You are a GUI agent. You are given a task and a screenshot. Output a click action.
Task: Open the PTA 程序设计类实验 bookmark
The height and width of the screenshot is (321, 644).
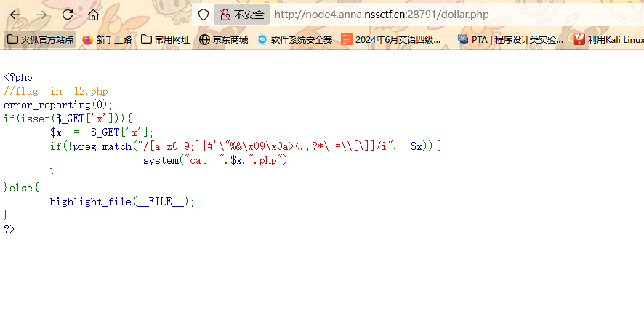pyautogui.click(x=510, y=39)
